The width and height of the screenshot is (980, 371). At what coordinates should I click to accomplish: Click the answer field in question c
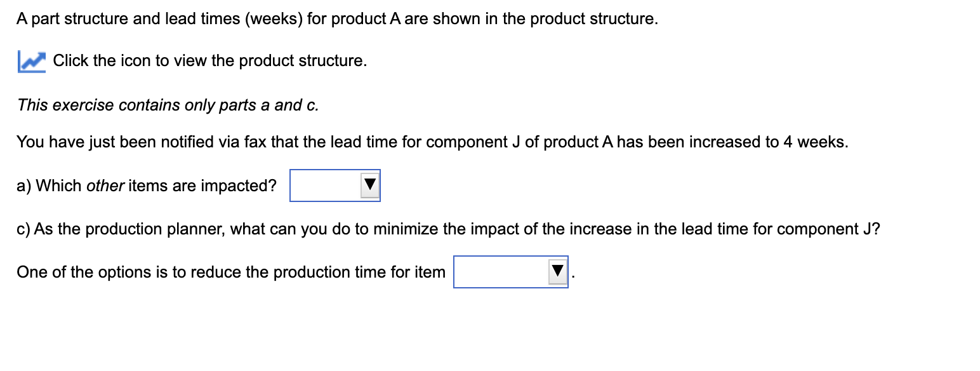(x=511, y=272)
